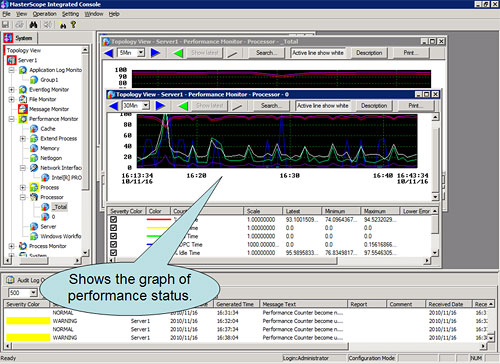Screen dimensions: 500x364
Task: Select the _Total processor instance
Action: pos(60,207)
